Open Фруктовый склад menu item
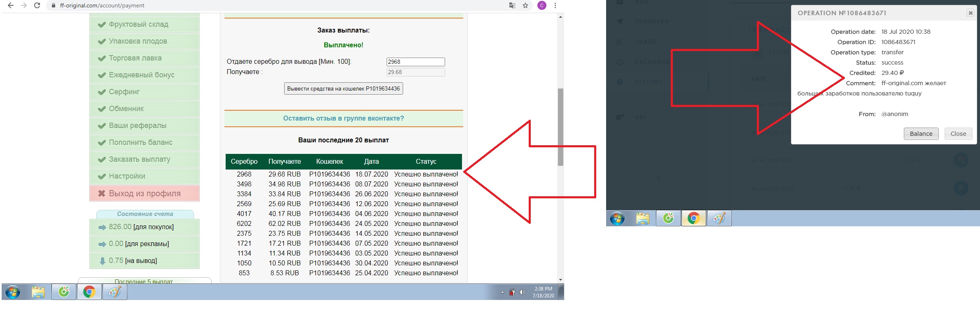This screenshot has width=980, height=316. tap(145, 25)
